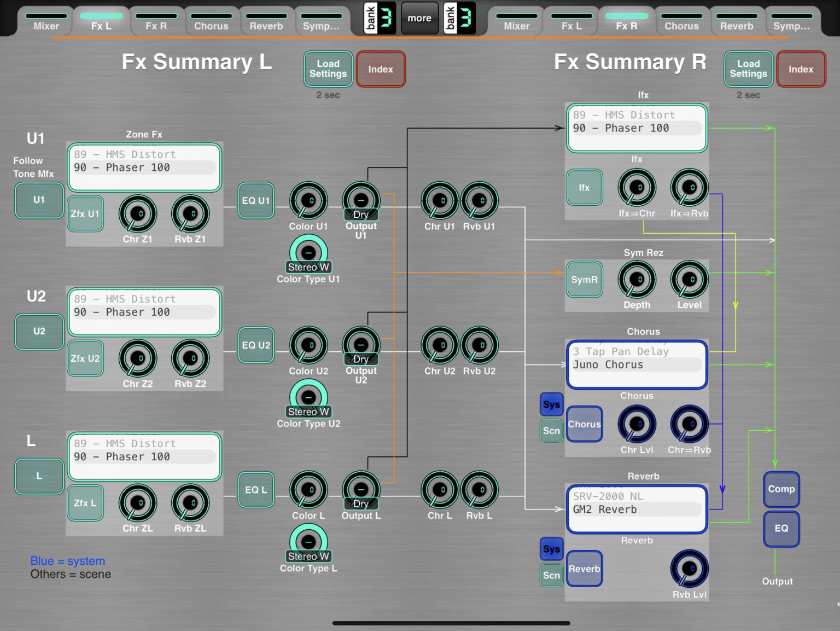Toggle the U1 Follow Tone Mfx button
The image size is (840, 631).
pyautogui.click(x=39, y=200)
